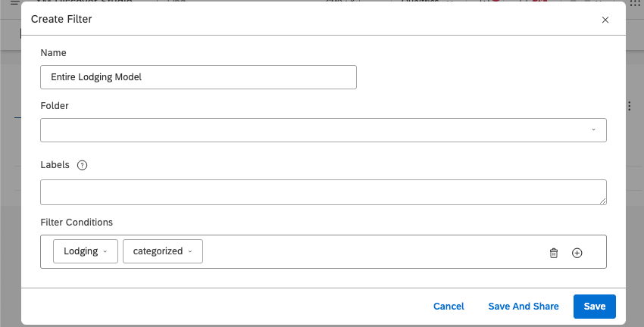
Task: Open the categorized condition dropdown
Action: 162,251
